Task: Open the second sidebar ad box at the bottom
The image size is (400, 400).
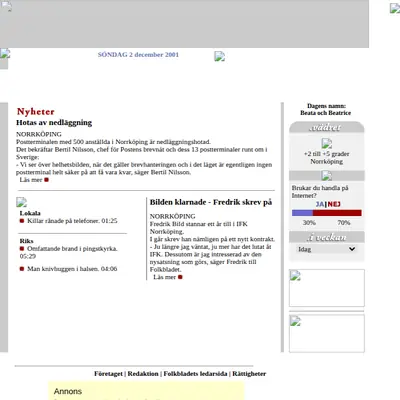Action: click(327, 333)
